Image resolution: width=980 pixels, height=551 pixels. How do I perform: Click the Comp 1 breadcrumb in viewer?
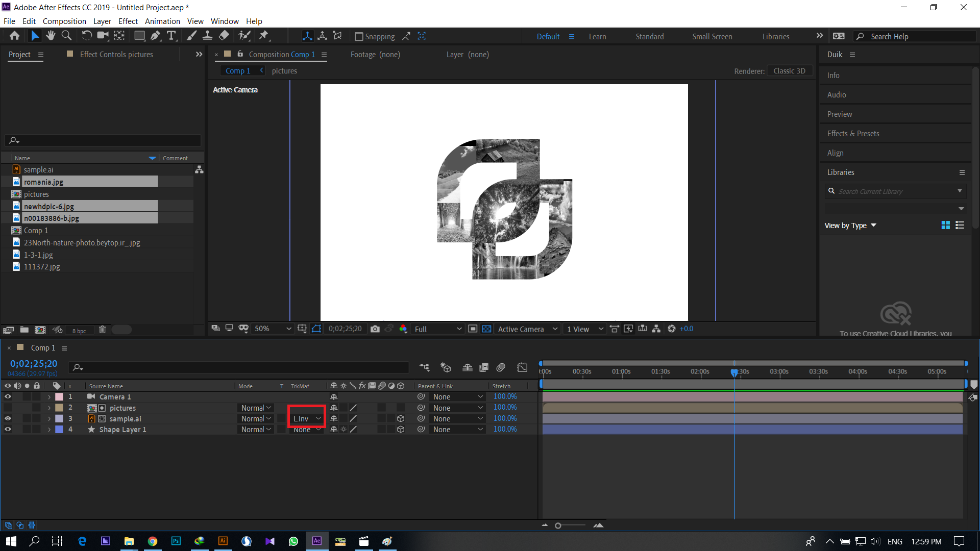pos(238,71)
